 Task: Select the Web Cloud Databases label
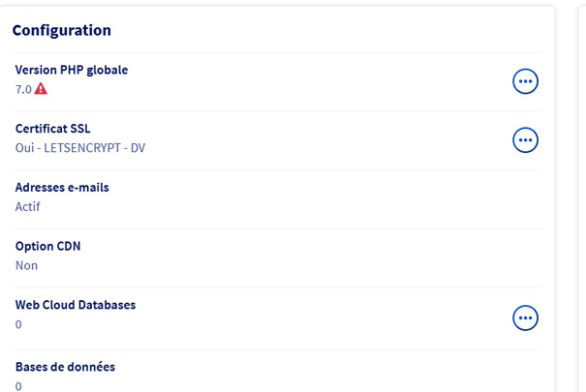(x=76, y=305)
